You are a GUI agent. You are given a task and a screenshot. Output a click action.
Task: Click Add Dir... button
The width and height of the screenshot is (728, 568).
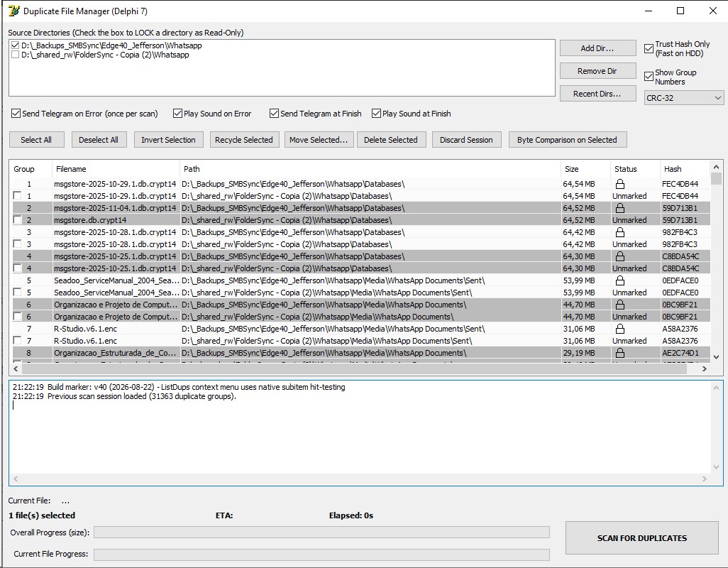(x=597, y=48)
